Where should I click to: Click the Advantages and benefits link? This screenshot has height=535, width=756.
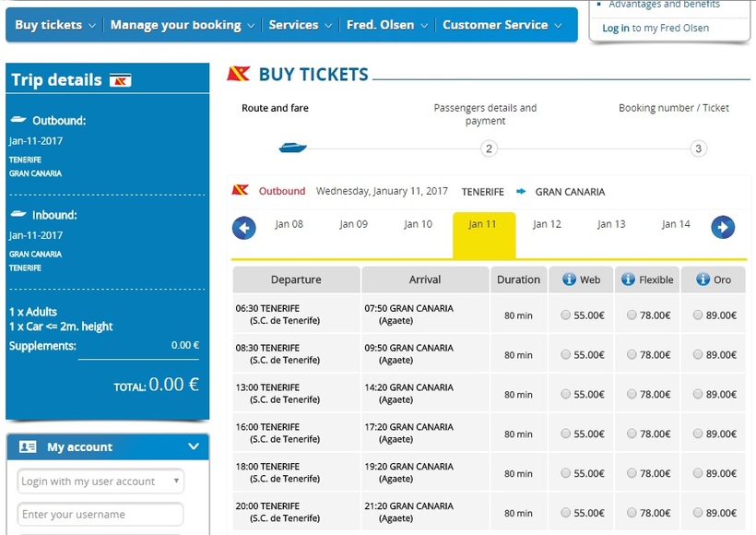(664, 5)
